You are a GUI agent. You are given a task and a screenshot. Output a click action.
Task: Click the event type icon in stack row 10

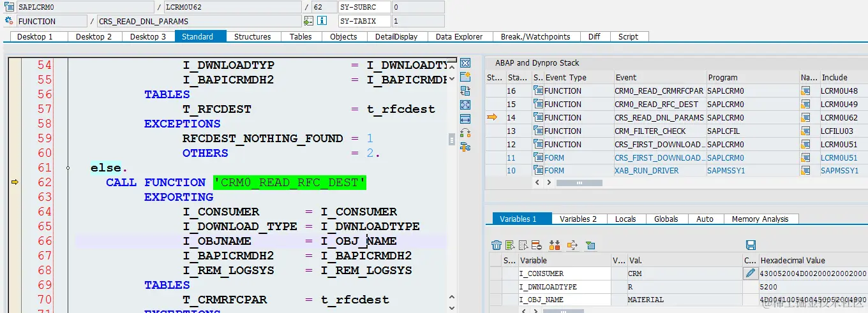click(x=539, y=171)
